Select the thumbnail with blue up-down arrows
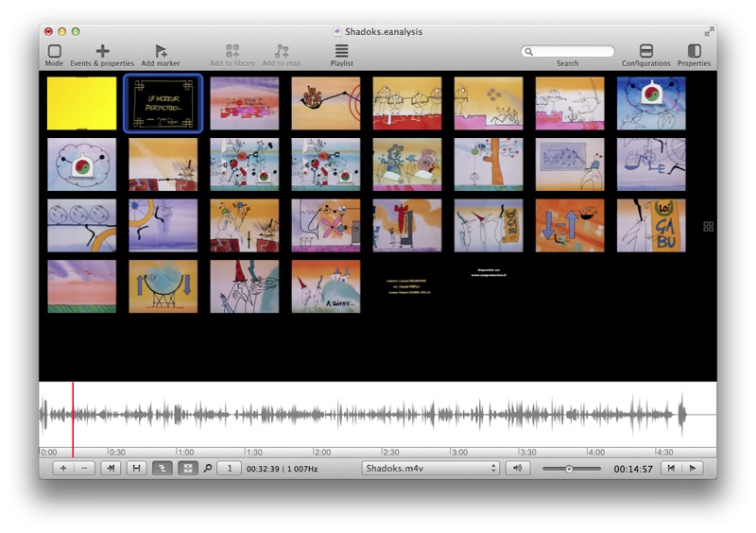The height and width of the screenshot is (533, 756). coord(570,225)
